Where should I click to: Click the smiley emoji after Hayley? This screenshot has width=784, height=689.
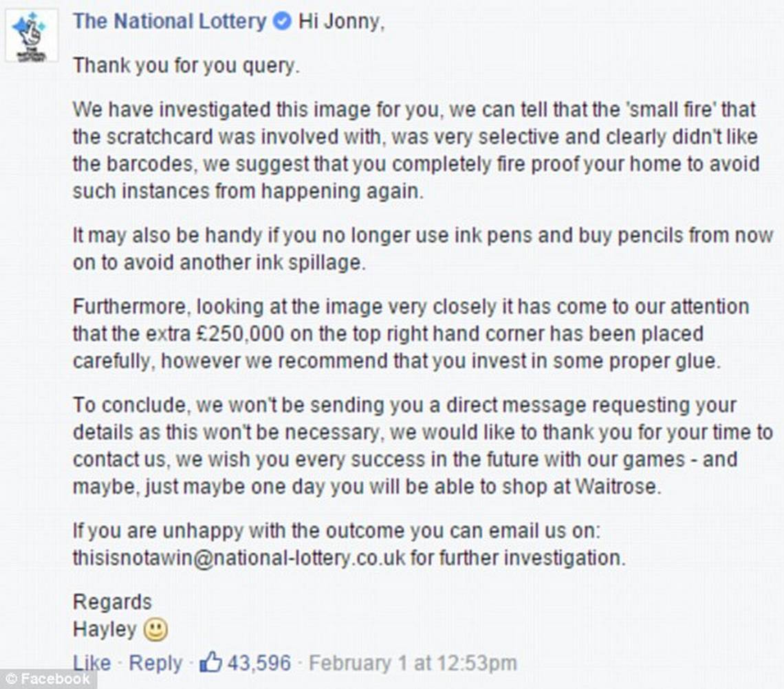[155, 630]
